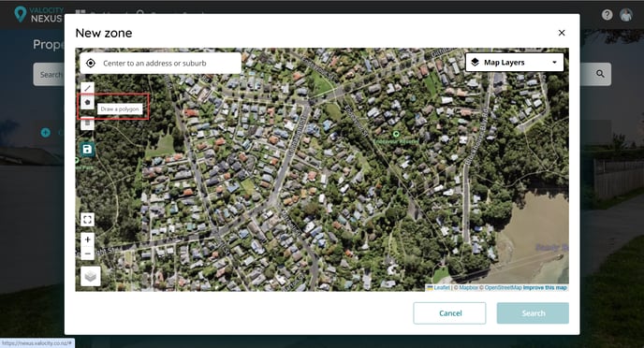Image resolution: width=644 pixels, height=348 pixels.
Task: Click the Search button
Action: point(533,313)
